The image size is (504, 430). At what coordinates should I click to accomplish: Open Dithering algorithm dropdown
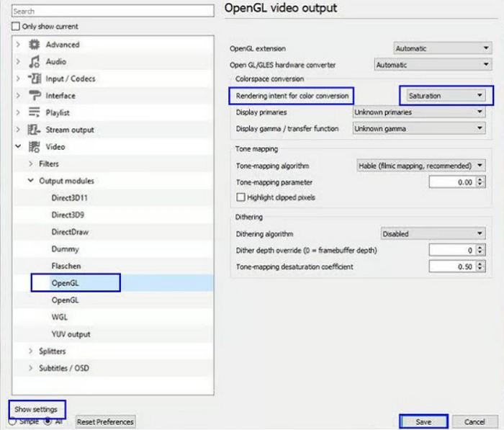pos(433,233)
